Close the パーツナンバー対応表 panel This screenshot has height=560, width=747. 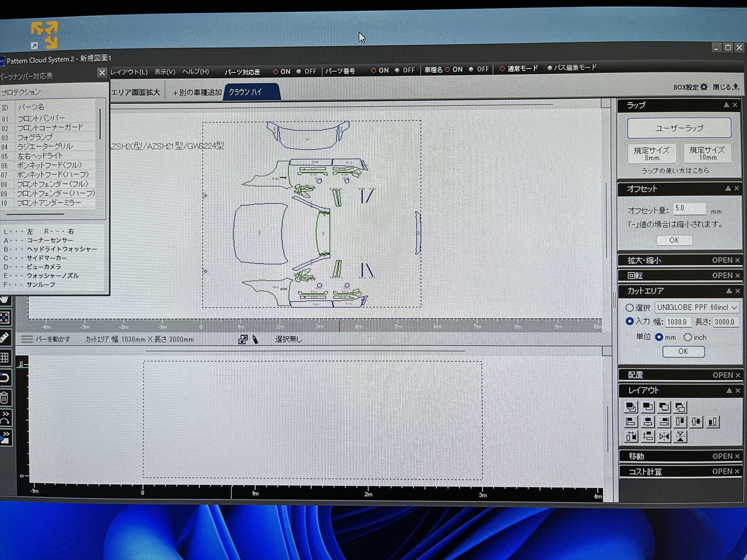click(102, 73)
